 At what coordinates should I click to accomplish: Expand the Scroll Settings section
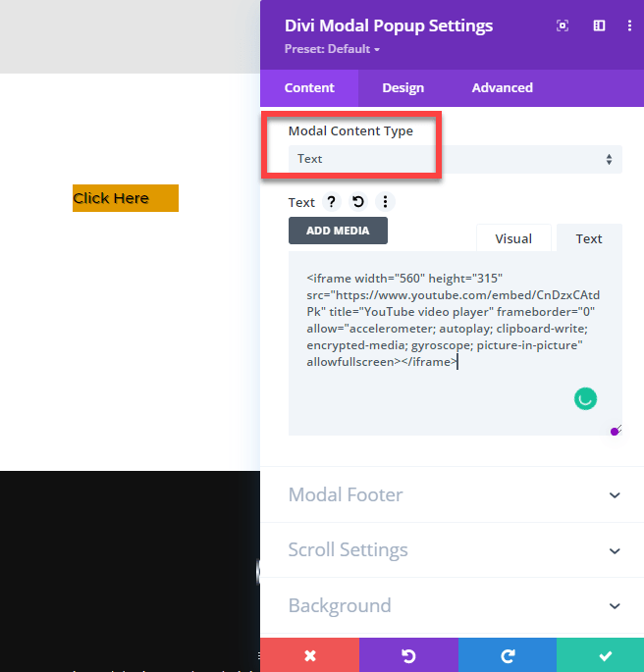pyautogui.click(x=452, y=549)
